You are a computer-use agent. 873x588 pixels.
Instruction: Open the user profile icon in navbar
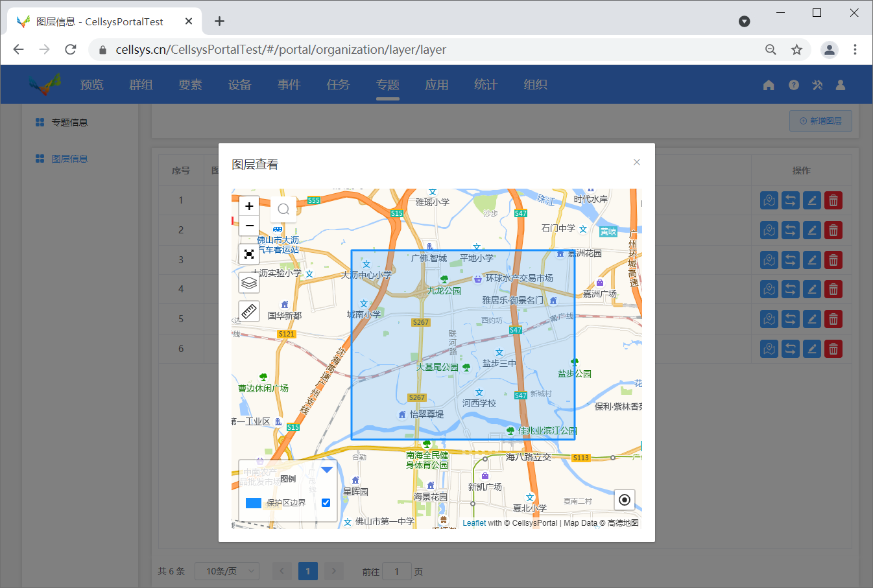pos(841,85)
